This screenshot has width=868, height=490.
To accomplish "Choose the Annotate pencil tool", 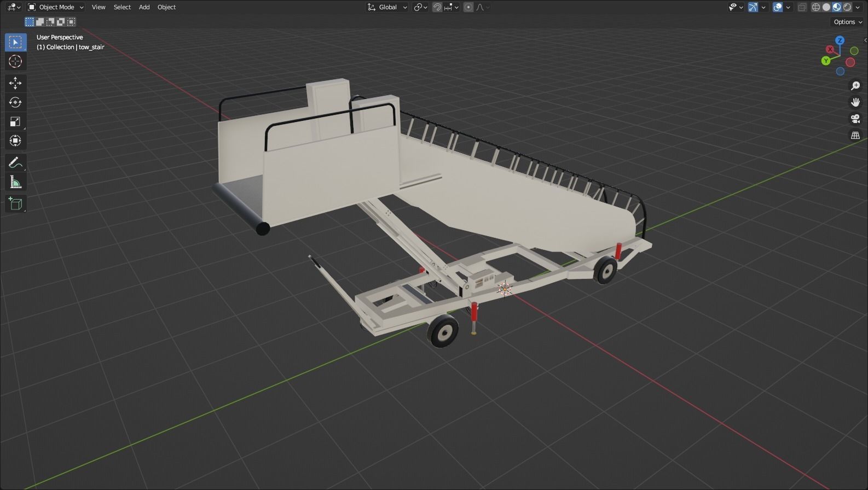I will coord(15,162).
